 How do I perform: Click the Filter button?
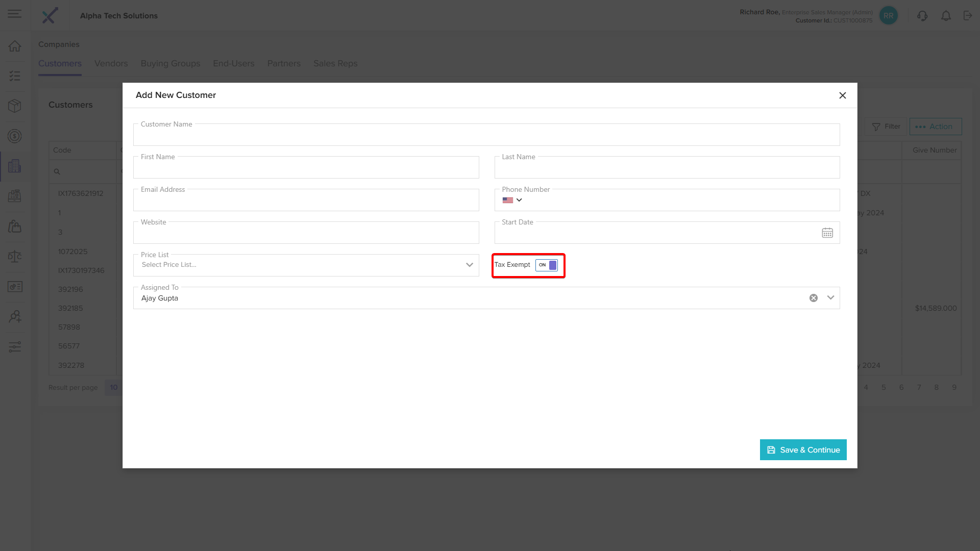click(x=886, y=127)
